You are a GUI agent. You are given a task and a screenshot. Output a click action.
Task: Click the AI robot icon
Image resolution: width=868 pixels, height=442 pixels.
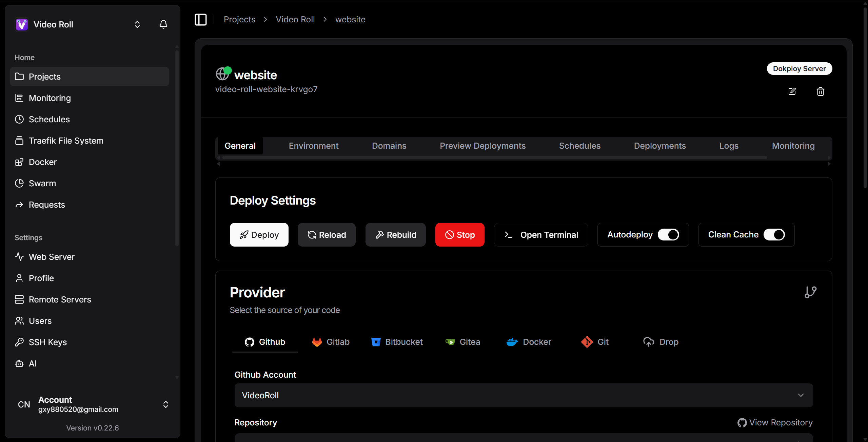click(19, 363)
